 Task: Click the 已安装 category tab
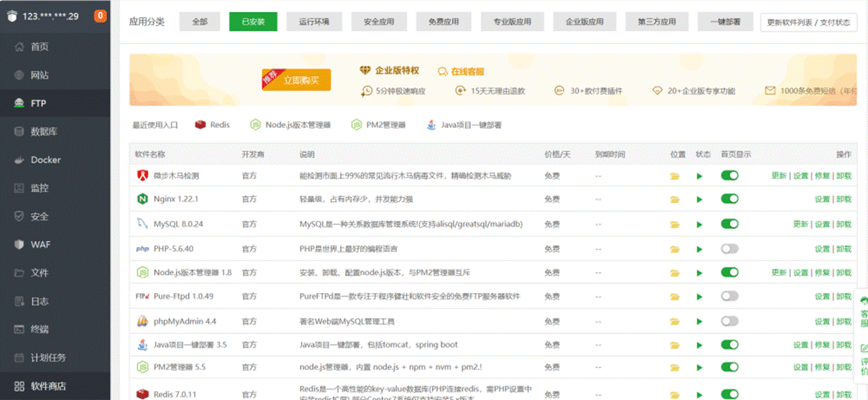pos(253,22)
